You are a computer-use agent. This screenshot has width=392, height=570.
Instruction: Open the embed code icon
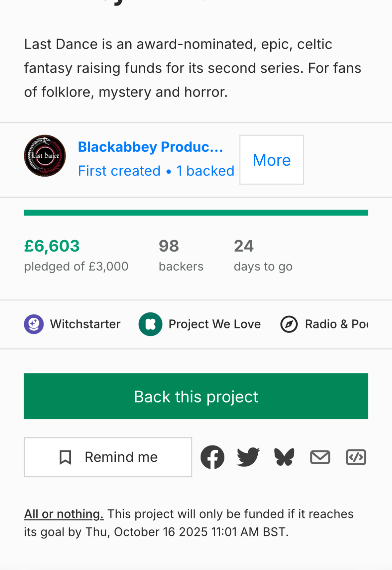coord(356,457)
